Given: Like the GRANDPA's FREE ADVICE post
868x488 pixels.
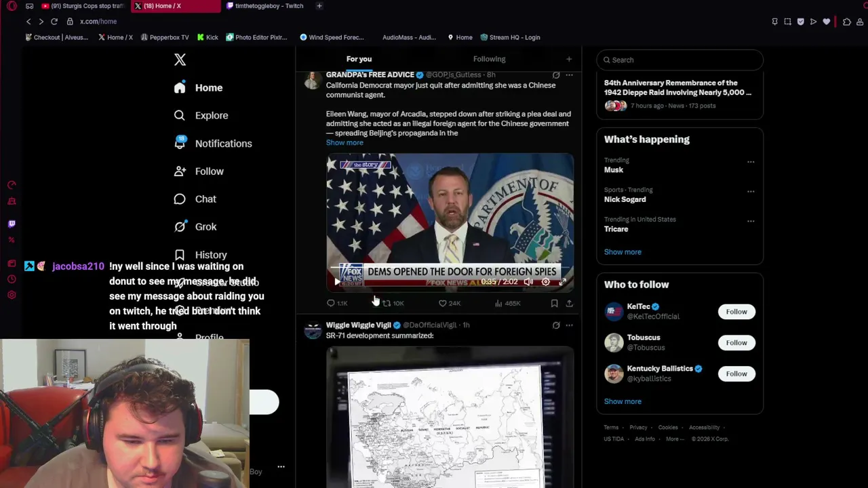Looking at the screenshot, I should [x=449, y=304].
